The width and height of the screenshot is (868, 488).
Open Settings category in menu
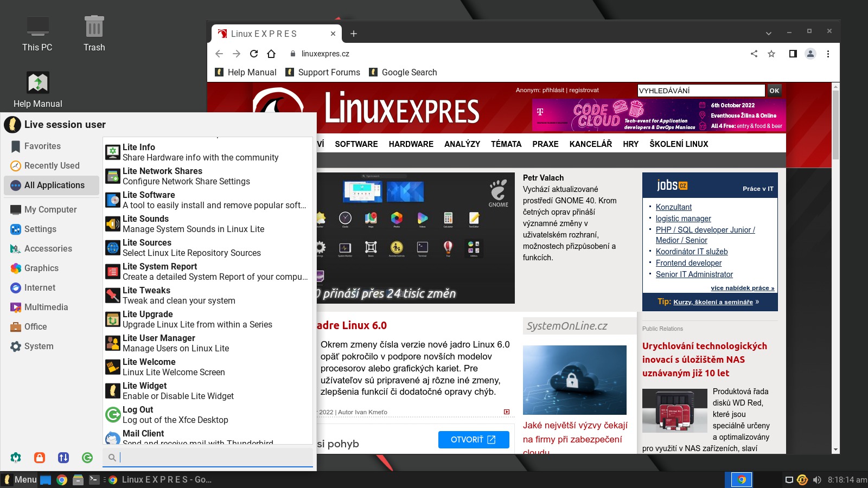click(x=52, y=229)
